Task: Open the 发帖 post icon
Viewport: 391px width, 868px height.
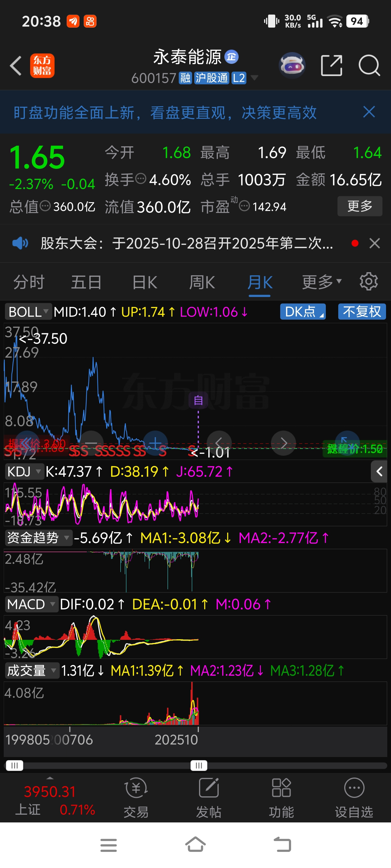Action: [x=209, y=798]
